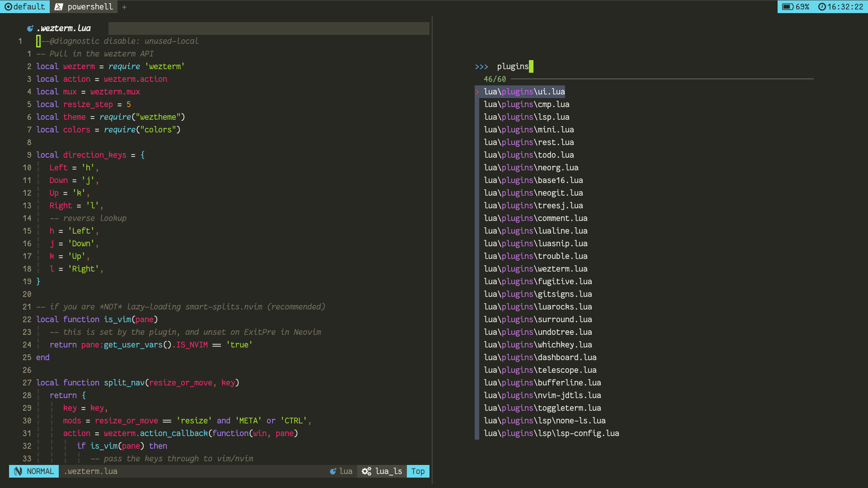Select lua\plugins\neorg.lua result
The image size is (868, 488).
(x=531, y=168)
